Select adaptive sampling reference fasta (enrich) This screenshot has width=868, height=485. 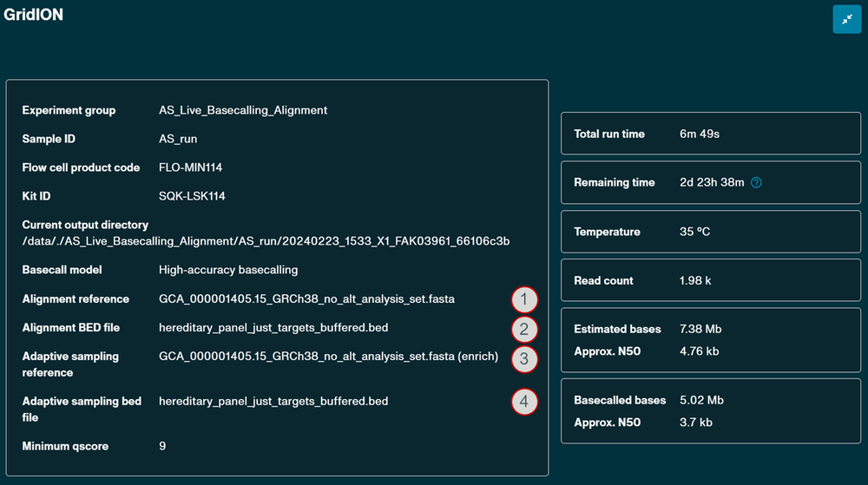point(328,357)
